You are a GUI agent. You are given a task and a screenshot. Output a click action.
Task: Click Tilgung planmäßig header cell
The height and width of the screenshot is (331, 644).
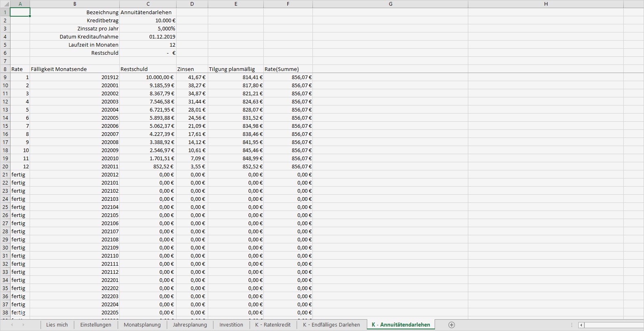tap(236, 69)
